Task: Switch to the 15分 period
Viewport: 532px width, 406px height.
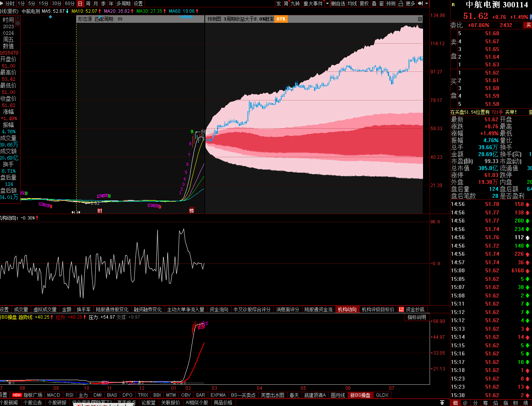Action: [x=44, y=3]
